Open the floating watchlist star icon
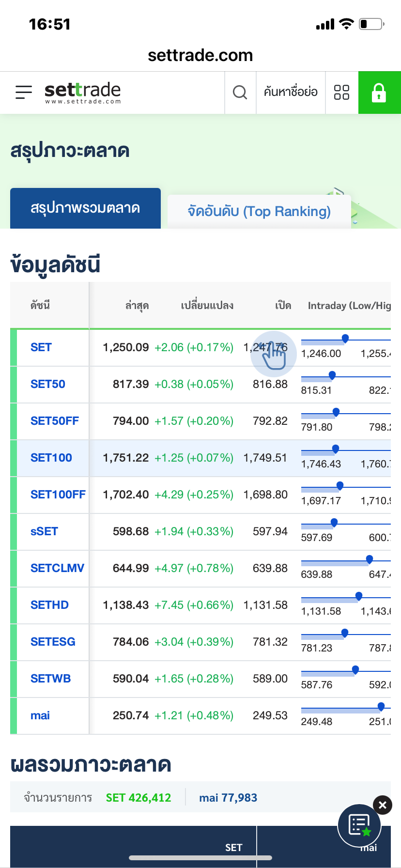The width and height of the screenshot is (401, 868). [x=359, y=825]
